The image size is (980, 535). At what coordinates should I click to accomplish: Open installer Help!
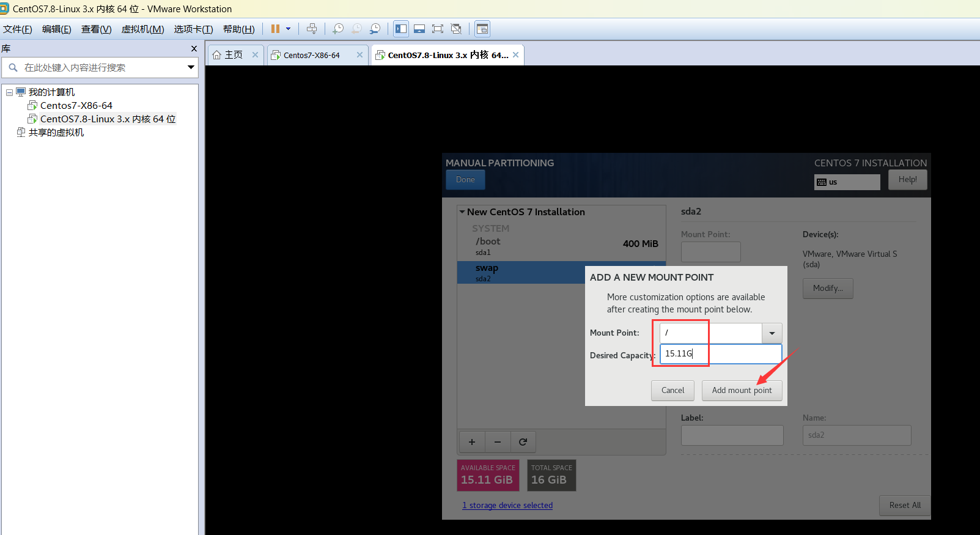point(907,180)
